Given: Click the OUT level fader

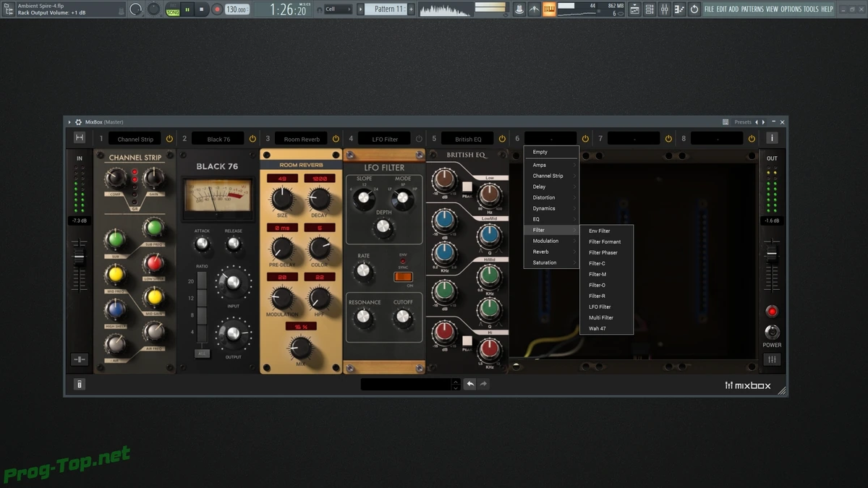Looking at the screenshot, I should click(x=772, y=254).
